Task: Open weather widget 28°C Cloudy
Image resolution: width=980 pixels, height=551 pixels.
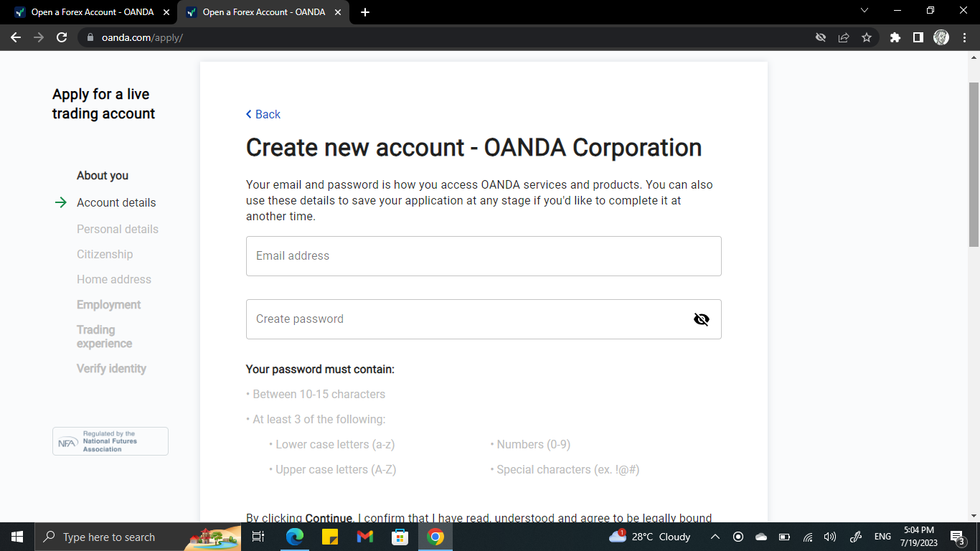Action: click(650, 537)
